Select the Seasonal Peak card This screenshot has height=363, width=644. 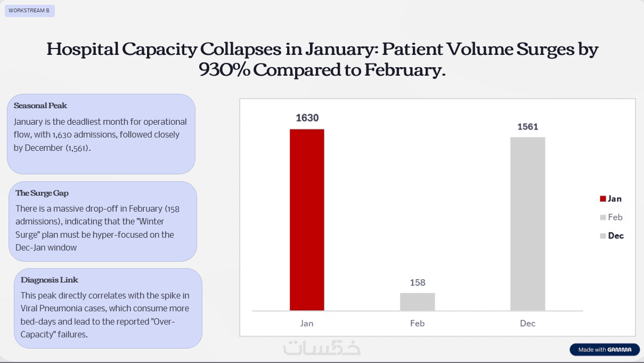(x=101, y=134)
